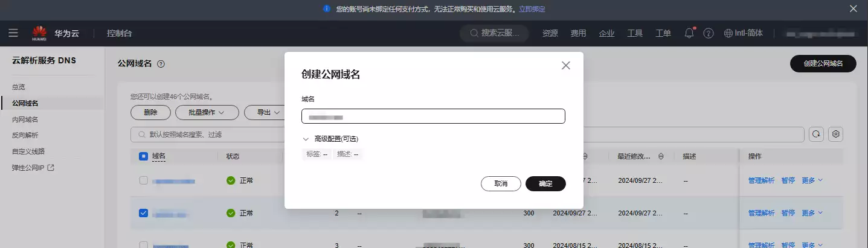The width and height of the screenshot is (868, 248).
Task: Uncheck the second domain row checkbox
Action: (143, 212)
